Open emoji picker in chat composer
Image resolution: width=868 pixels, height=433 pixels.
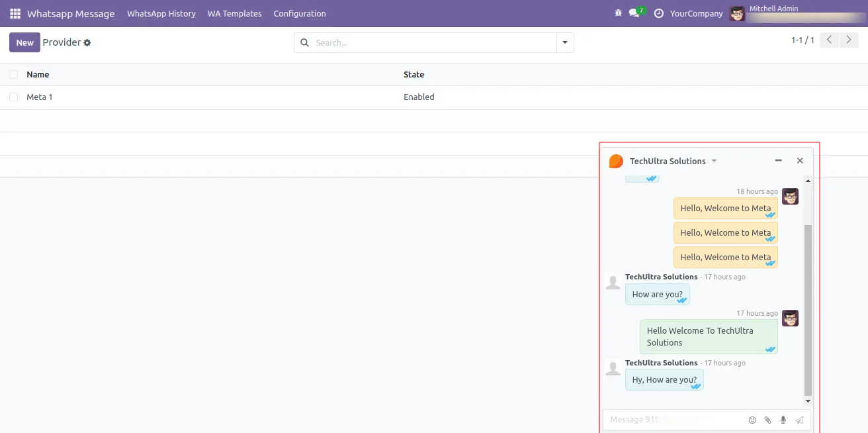click(x=752, y=420)
